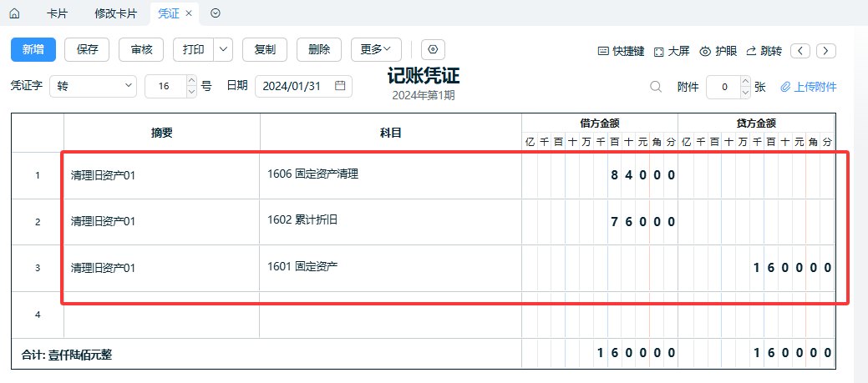The height and width of the screenshot is (383, 868).
Task: Switch to the 修改卡片 tab
Action: coord(115,13)
